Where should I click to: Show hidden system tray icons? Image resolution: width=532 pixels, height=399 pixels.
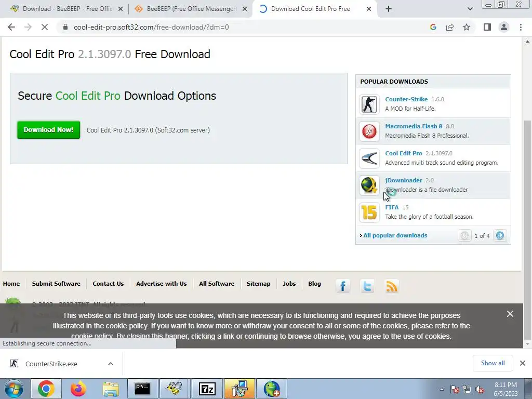click(x=442, y=389)
